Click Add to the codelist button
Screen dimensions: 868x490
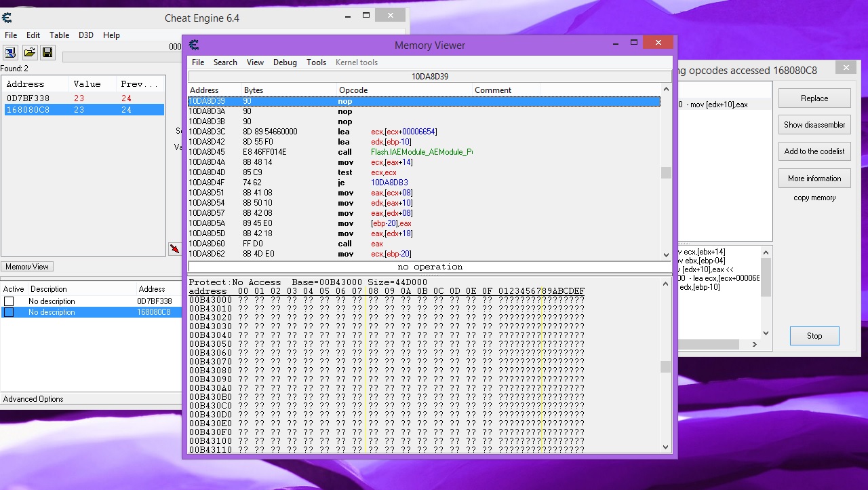click(x=814, y=151)
